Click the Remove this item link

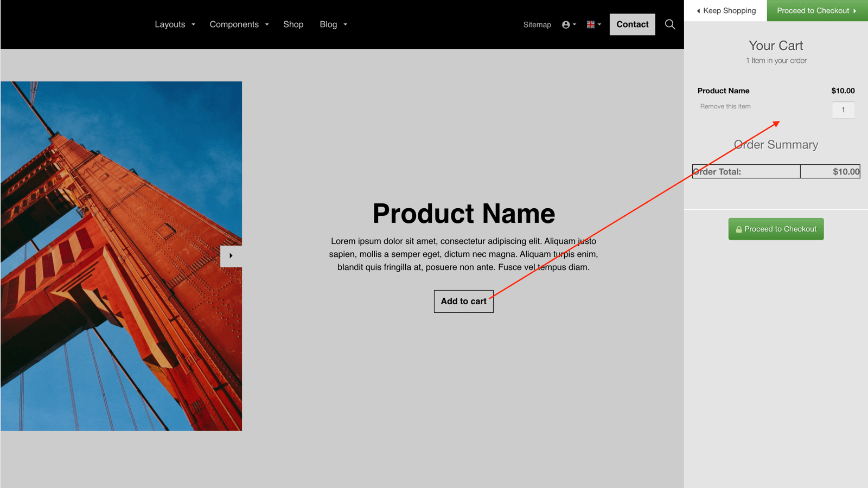click(725, 106)
